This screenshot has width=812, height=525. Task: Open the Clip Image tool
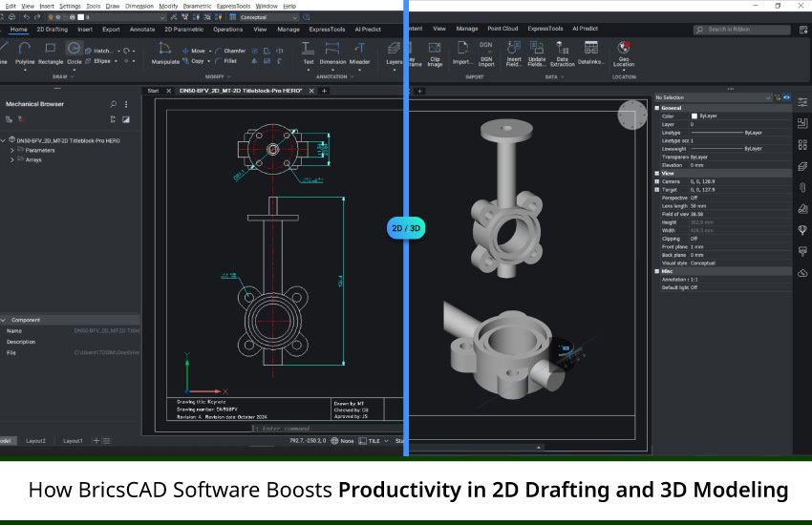coord(435,53)
